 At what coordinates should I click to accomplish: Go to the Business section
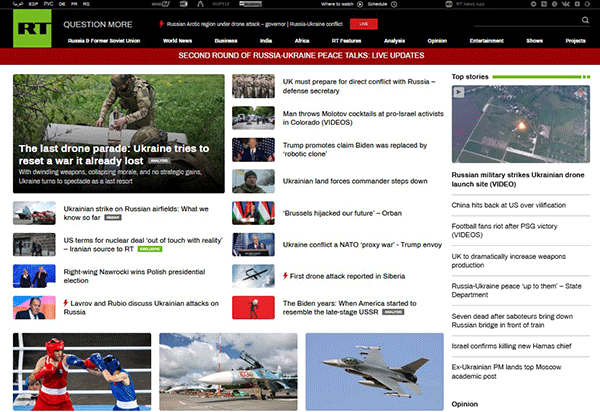pos(226,41)
